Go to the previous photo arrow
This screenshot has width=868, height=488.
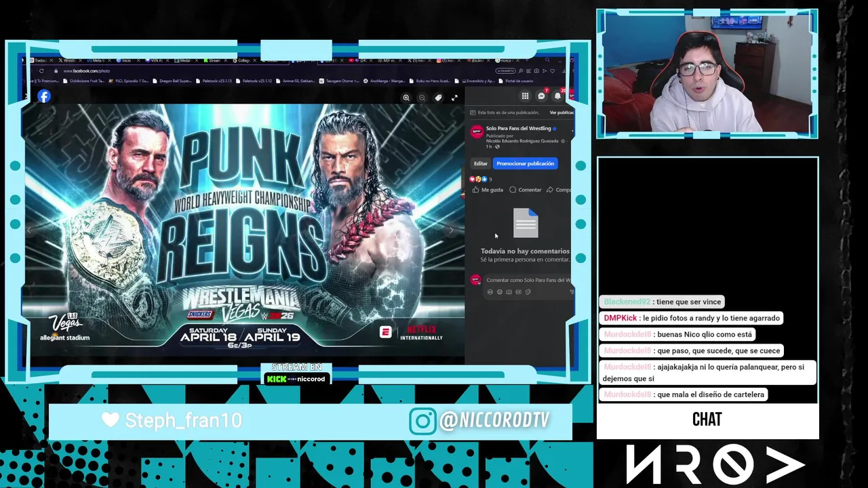(x=29, y=230)
